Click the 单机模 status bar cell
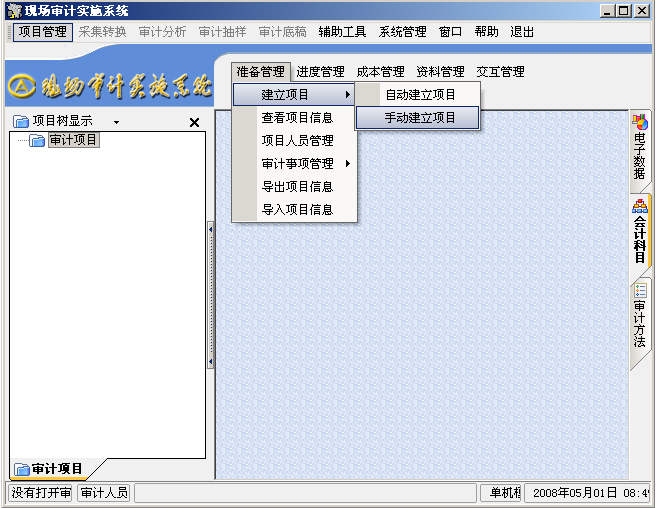 point(501,493)
